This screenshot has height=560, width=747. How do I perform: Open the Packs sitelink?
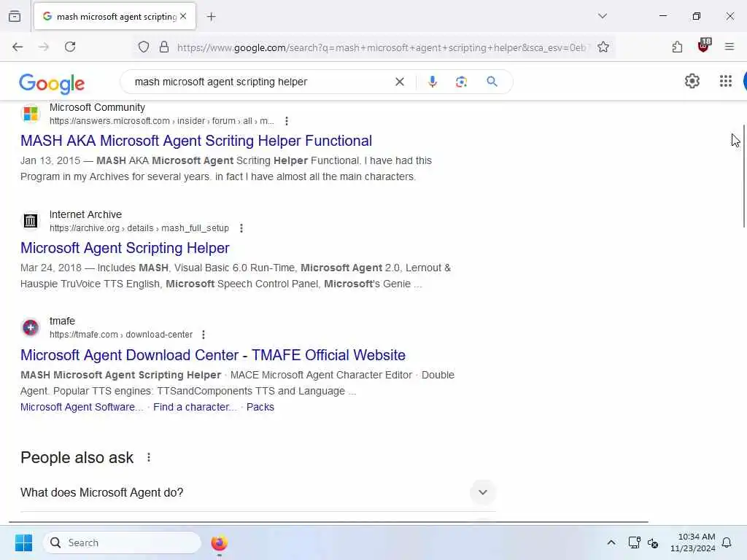pyautogui.click(x=260, y=407)
